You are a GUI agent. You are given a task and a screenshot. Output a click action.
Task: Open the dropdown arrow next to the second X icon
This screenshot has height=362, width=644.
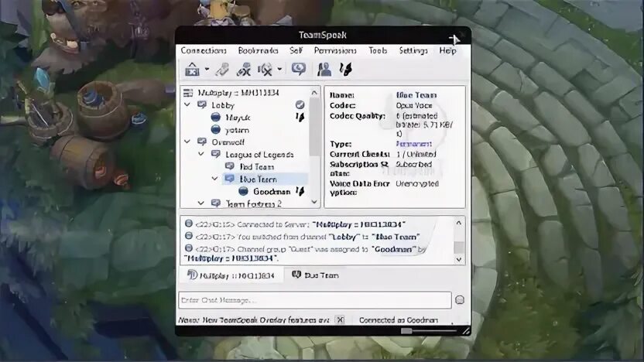click(279, 69)
